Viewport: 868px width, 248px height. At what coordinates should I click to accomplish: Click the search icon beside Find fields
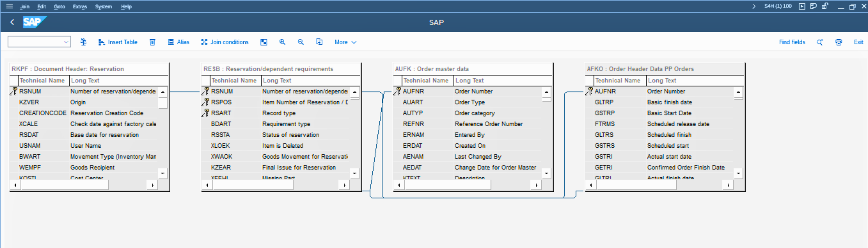[x=820, y=42]
